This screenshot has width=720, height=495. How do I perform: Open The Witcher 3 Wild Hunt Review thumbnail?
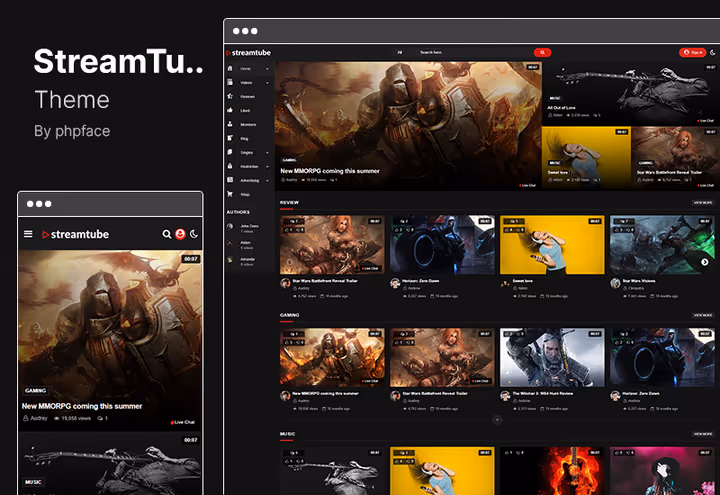coord(552,357)
